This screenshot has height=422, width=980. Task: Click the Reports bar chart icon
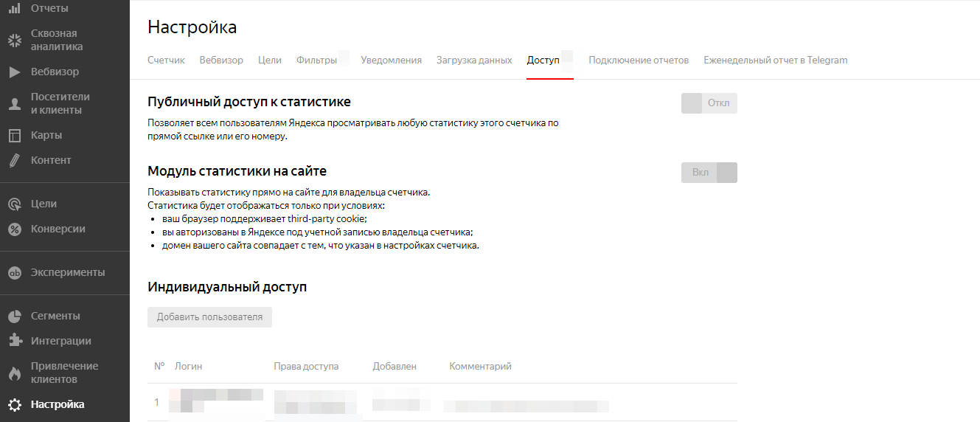pos(14,8)
